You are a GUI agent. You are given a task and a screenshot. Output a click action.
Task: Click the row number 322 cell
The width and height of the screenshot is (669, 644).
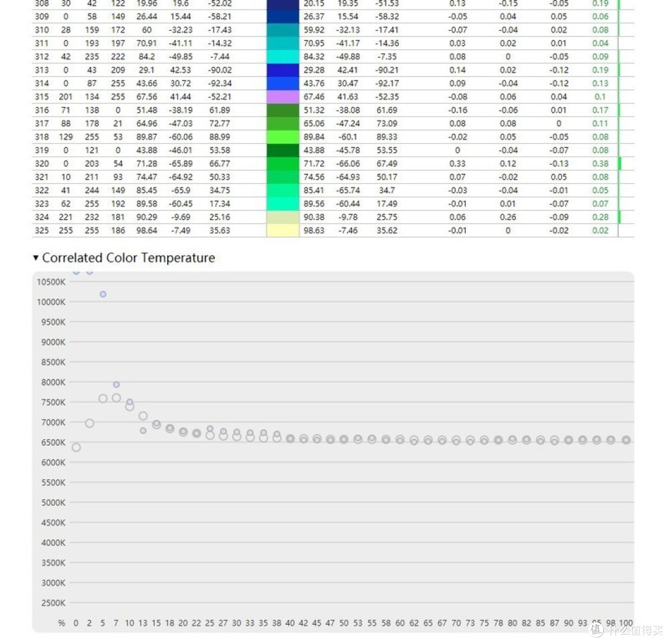42,190
